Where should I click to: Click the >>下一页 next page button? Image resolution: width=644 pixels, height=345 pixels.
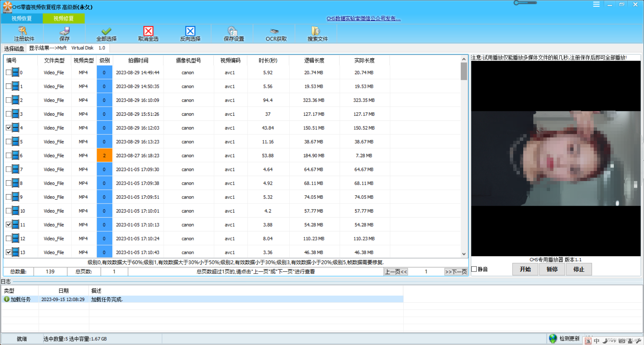pos(456,272)
